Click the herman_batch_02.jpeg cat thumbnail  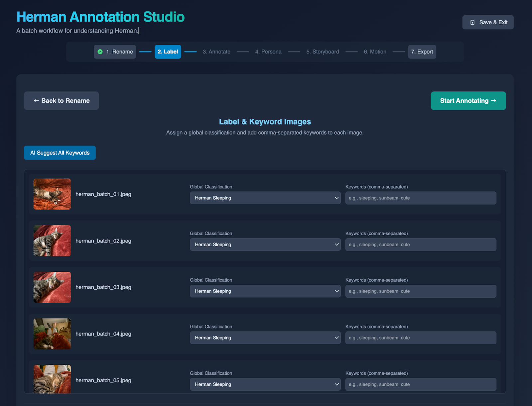[52, 241]
